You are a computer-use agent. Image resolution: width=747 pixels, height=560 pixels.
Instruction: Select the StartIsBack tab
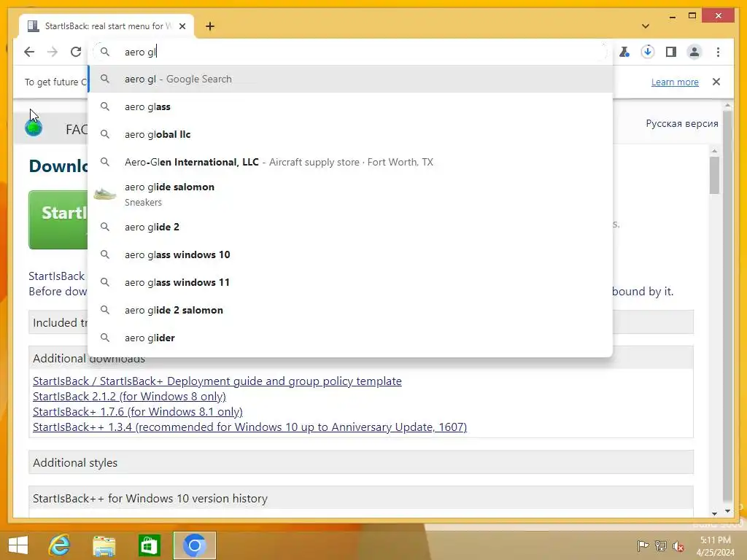[x=107, y=26]
